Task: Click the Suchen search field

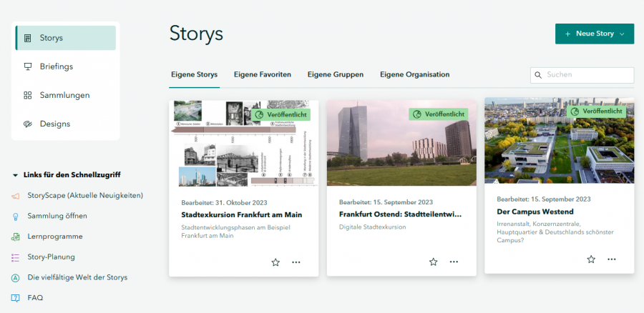Action: pyautogui.click(x=587, y=74)
